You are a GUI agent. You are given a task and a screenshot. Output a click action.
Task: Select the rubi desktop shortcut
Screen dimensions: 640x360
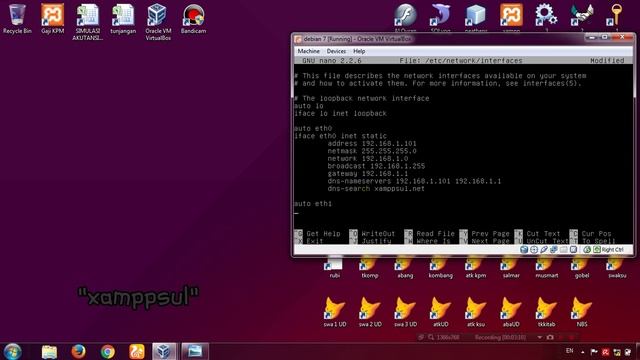point(335,268)
